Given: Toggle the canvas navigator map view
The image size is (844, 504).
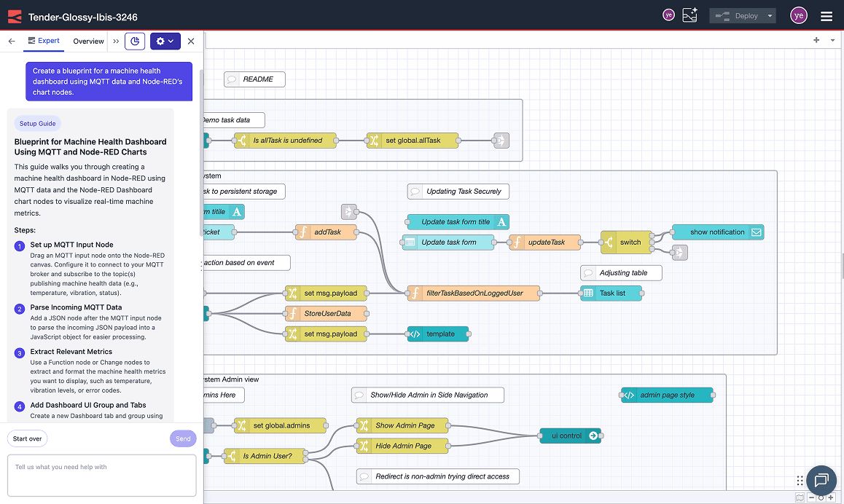Looking at the screenshot, I should pyautogui.click(x=800, y=498).
